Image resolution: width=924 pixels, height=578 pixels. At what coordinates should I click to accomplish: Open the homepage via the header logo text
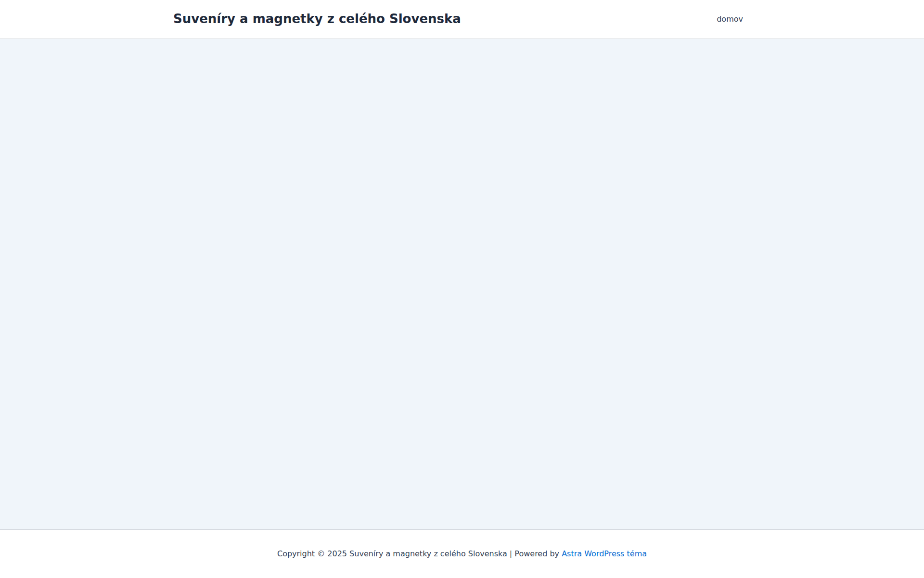317,18
